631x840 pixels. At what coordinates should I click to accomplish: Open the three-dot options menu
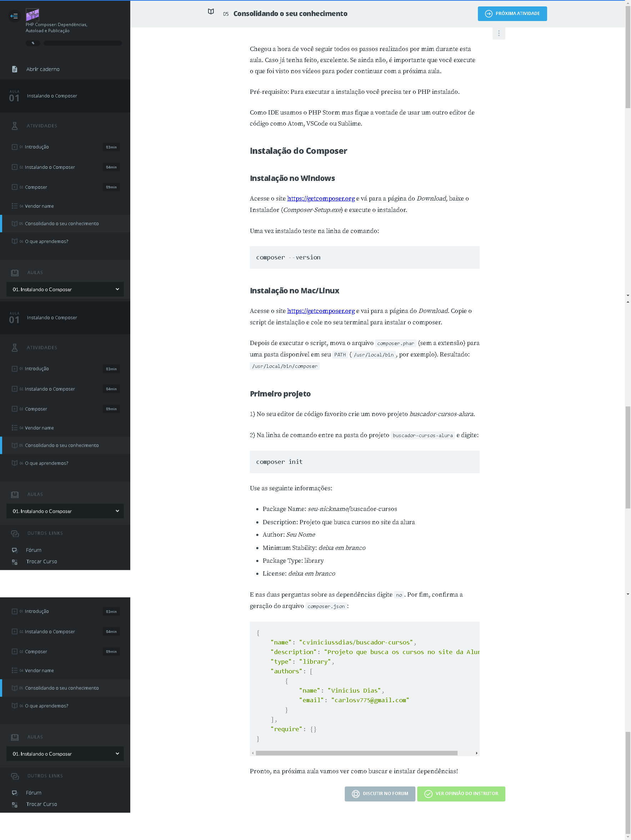point(499,34)
